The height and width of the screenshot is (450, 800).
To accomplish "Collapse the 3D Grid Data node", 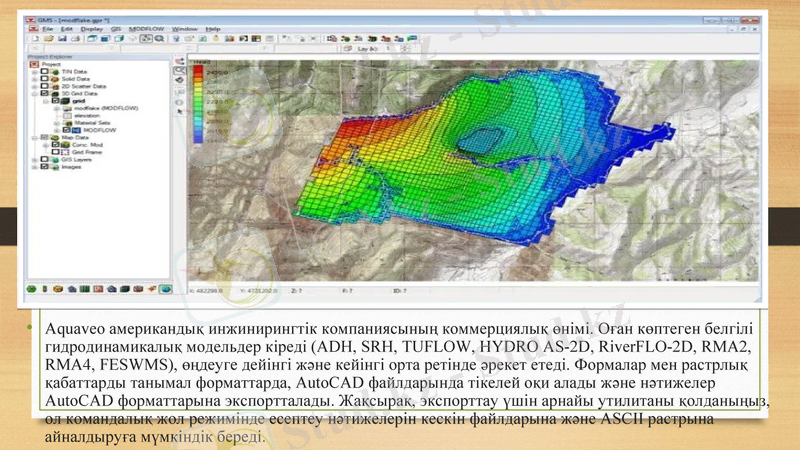I will [35, 94].
